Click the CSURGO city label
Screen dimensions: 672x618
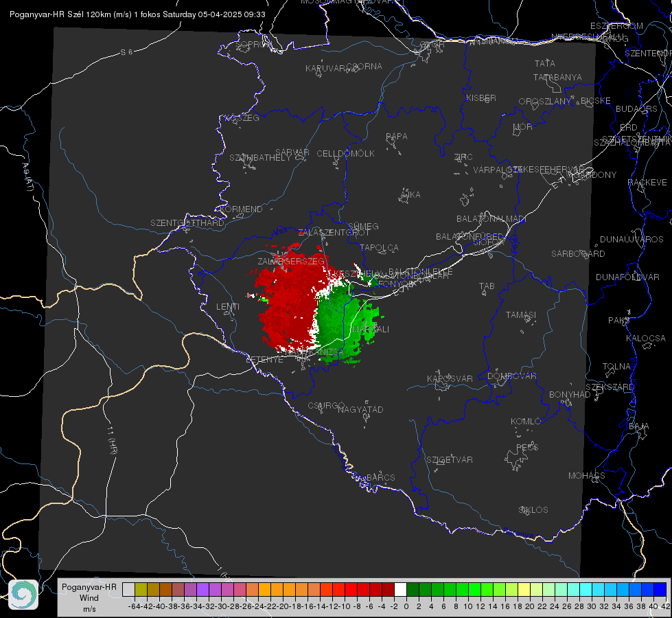click(x=326, y=405)
